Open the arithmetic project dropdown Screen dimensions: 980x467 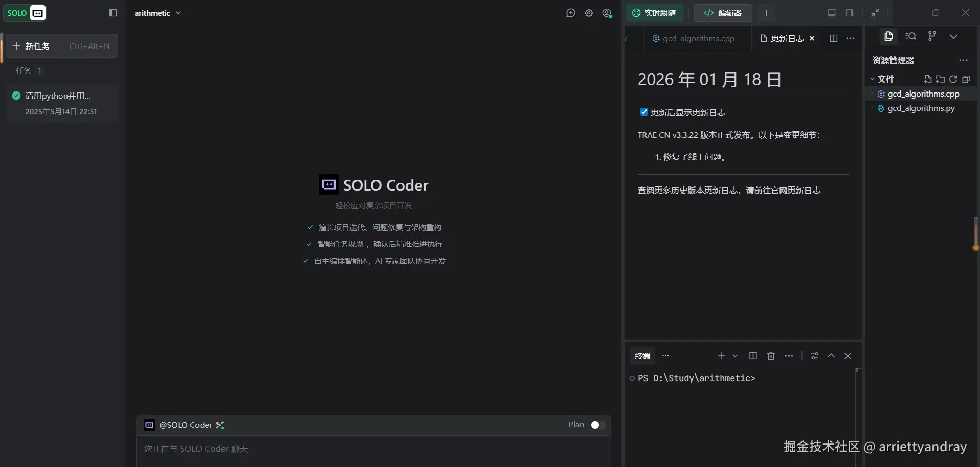[x=158, y=13]
